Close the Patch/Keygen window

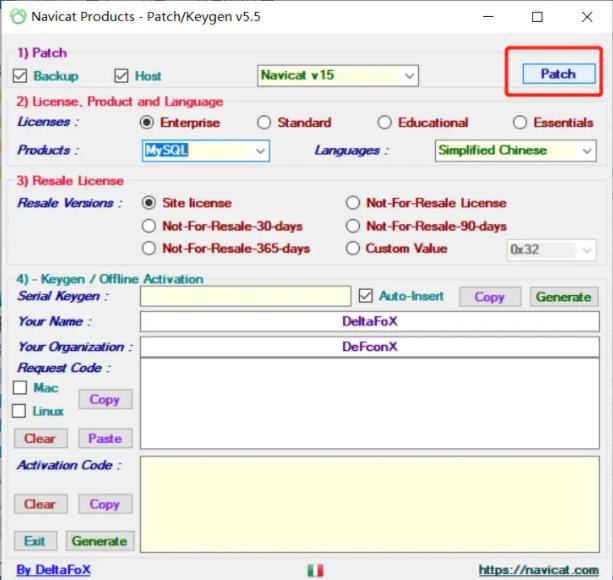(x=587, y=17)
